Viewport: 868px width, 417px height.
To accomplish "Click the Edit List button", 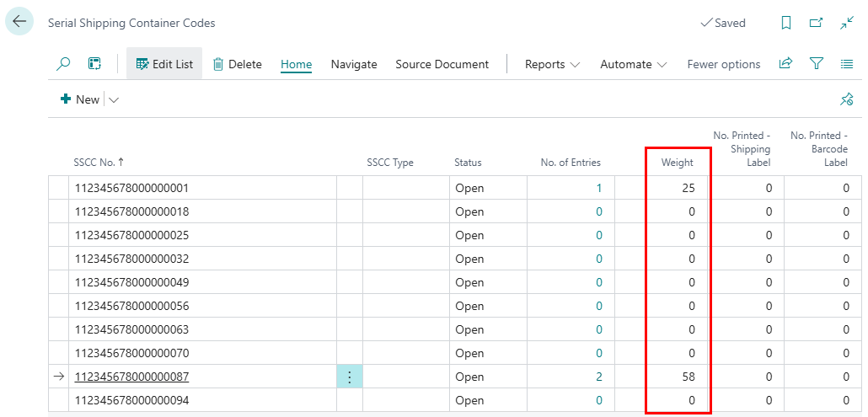I will click(164, 64).
